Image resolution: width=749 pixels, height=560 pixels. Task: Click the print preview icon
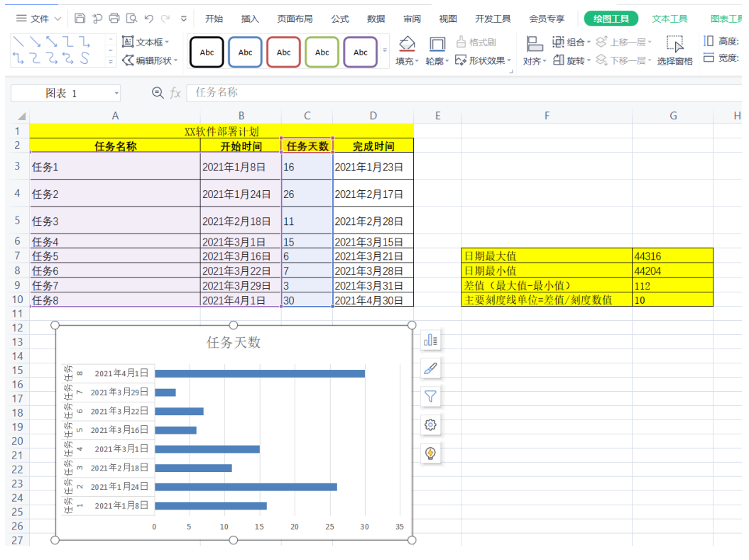[x=131, y=18]
